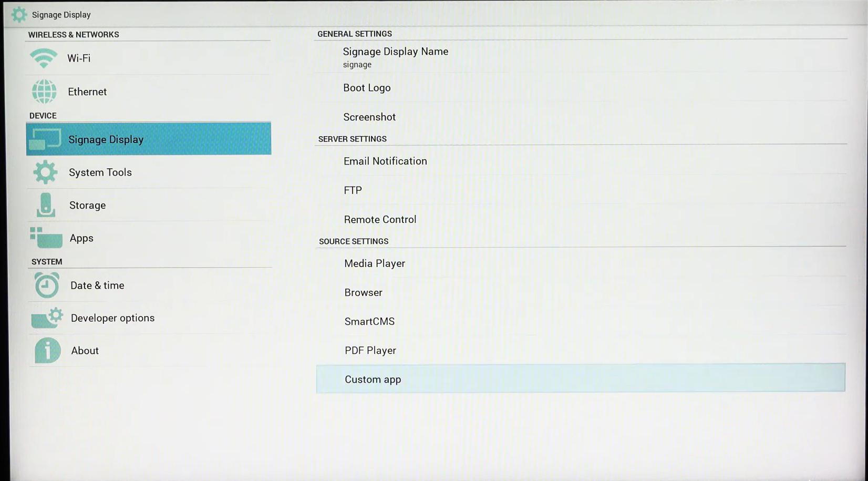This screenshot has width=868, height=481.
Task: Select About in sidebar
Action: click(x=151, y=351)
